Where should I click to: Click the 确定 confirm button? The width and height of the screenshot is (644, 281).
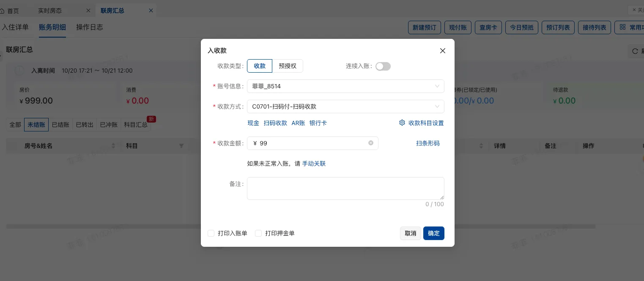[x=434, y=233]
